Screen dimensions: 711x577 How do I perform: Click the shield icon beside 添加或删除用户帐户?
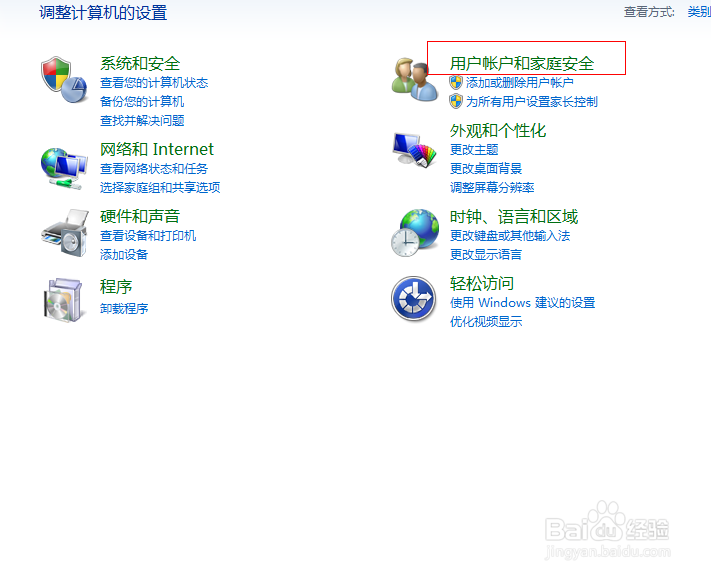pyautogui.click(x=456, y=83)
